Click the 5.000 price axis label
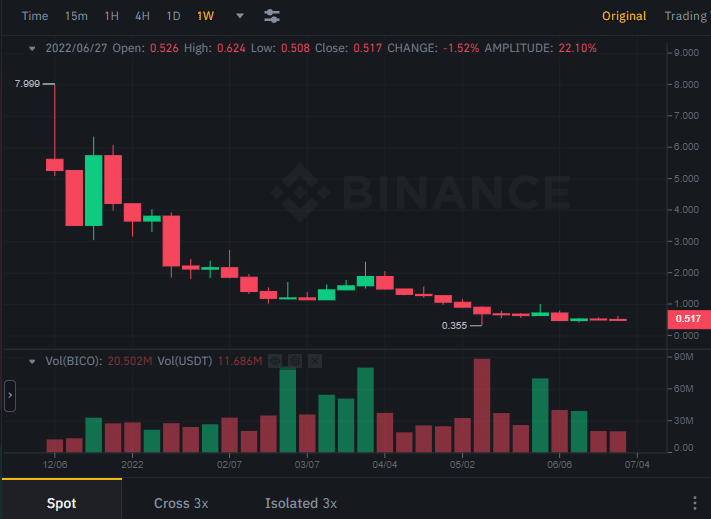The width and height of the screenshot is (711, 519). click(686, 179)
